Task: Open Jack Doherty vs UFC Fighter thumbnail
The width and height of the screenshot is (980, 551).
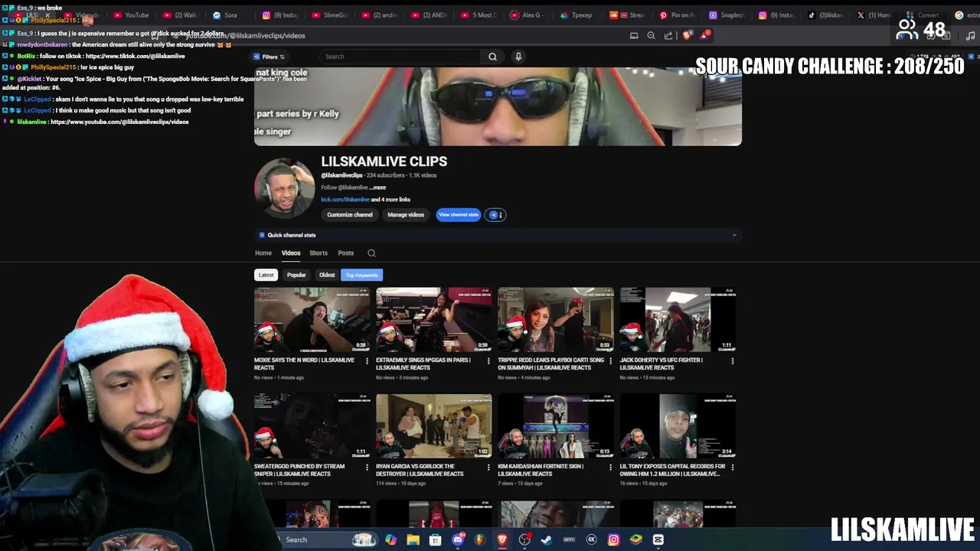Action: [678, 320]
